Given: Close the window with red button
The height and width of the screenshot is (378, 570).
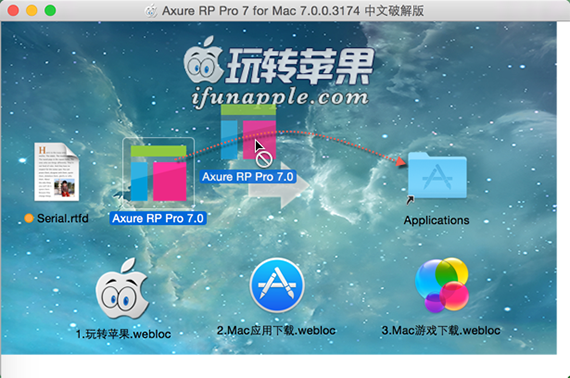Looking at the screenshot, I should coord(13,11).
